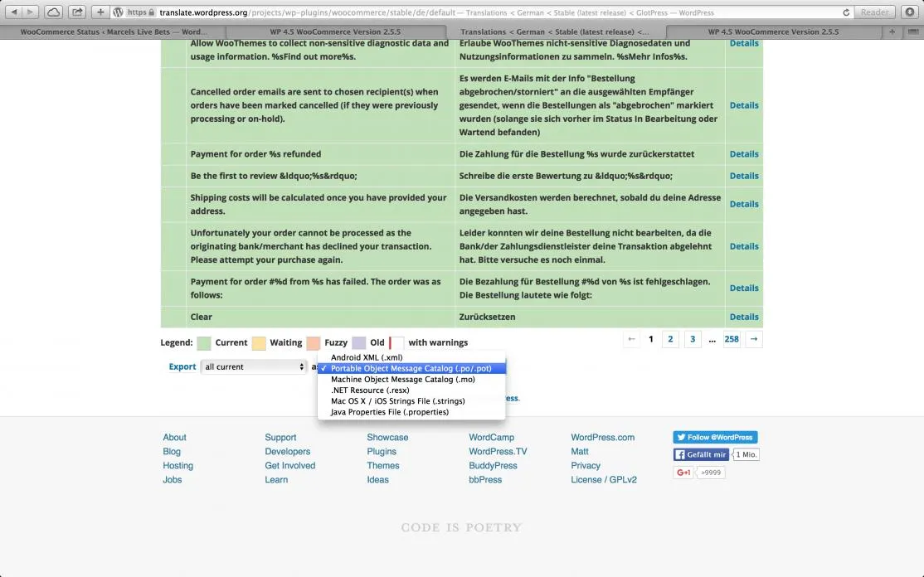Click the browser forward arrow button
Screen dimensions: 924x577
tap(30, 12)
